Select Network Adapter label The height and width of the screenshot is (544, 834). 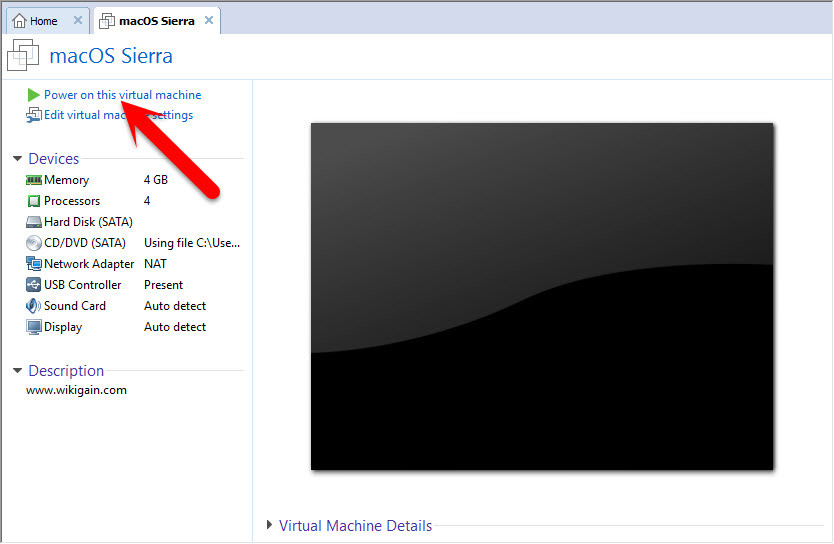(89, 264)
